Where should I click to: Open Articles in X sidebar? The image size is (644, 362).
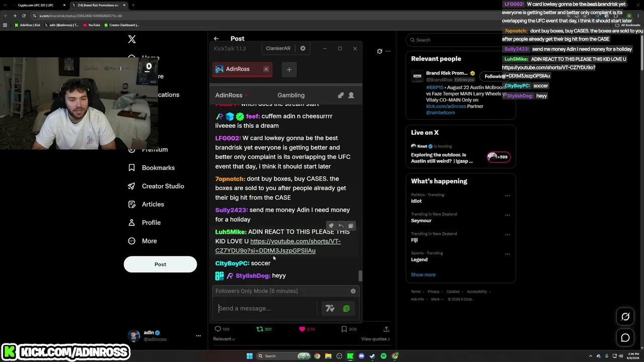(146, 204)
